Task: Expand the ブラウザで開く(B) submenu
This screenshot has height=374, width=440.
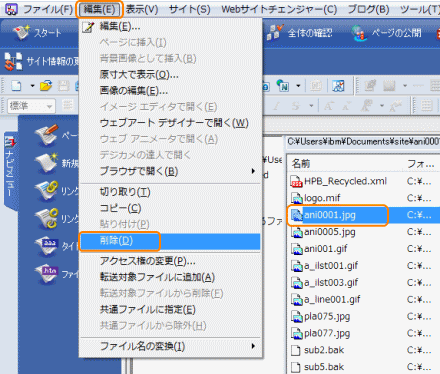Action: pyautogui.click(x=170, y=171)
